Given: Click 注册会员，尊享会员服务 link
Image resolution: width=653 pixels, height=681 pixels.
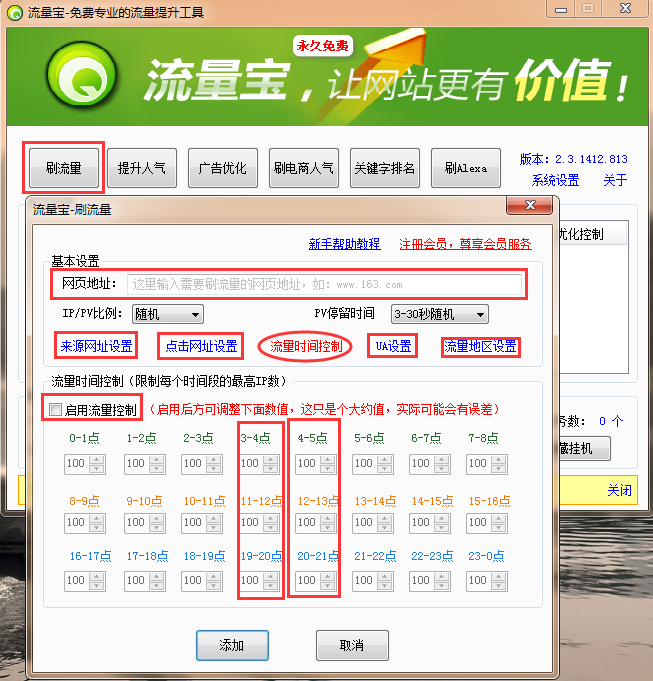Looking at the screenshot, I should pyautogui.click(x=465, y=244).
